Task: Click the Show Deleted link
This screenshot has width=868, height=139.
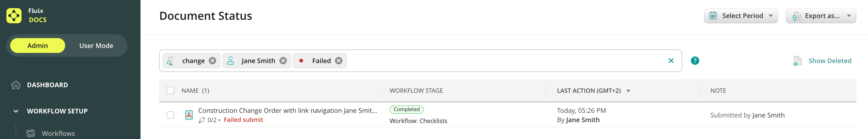Action: [x=830, y=60]
